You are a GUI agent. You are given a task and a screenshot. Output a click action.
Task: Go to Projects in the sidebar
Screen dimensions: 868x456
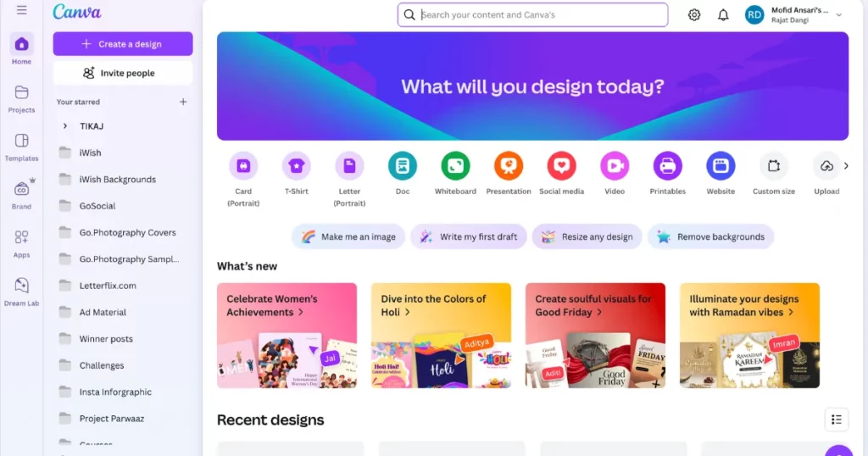point(21,99)
